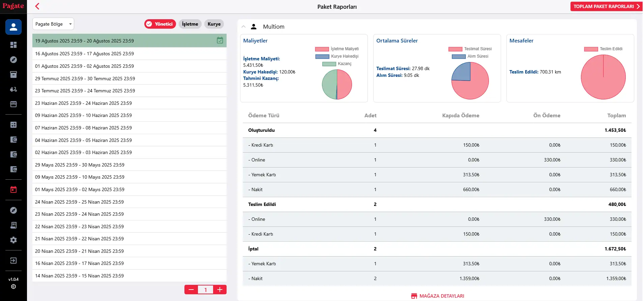Enable the İşletme filter chip

pyautogui.click(x=190, y=24)
